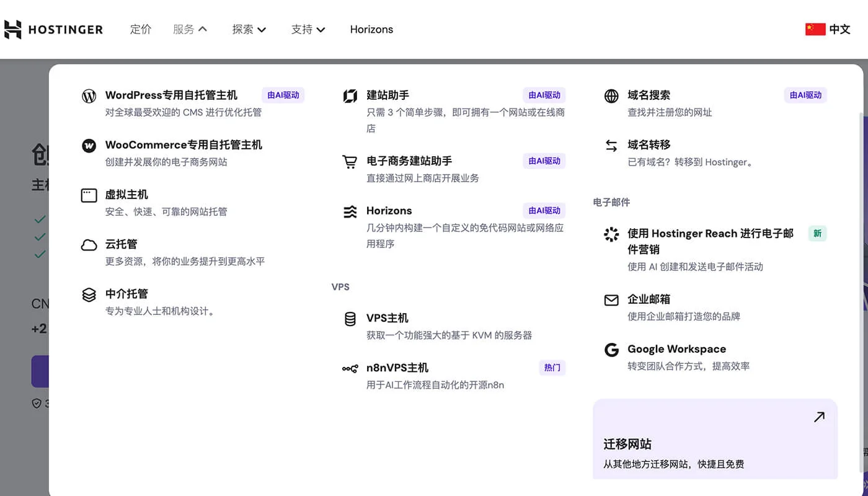Click the globe icon beside 域名搜索
This screenshot has width=868, height=496.
[x=611, y=96]
